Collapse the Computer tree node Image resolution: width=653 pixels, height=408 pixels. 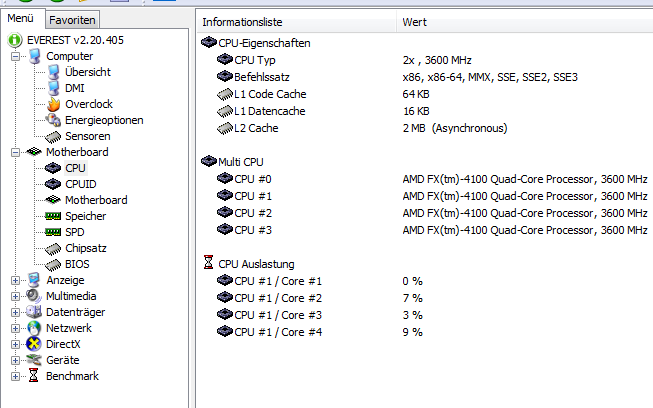(x=15, y=56)
